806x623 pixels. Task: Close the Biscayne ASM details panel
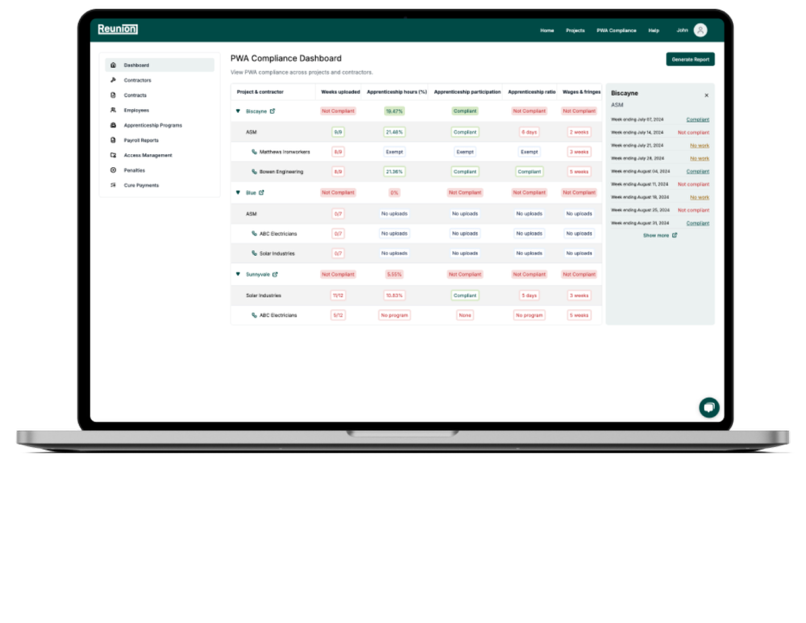[706, 95]
